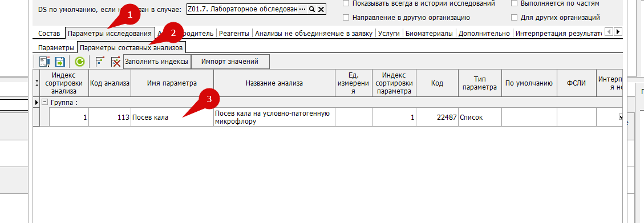The width and height of the screenshot is (644, 223).
Task: Click the 'Посев кала' parameter name cell
Action: tap(172, 117)
